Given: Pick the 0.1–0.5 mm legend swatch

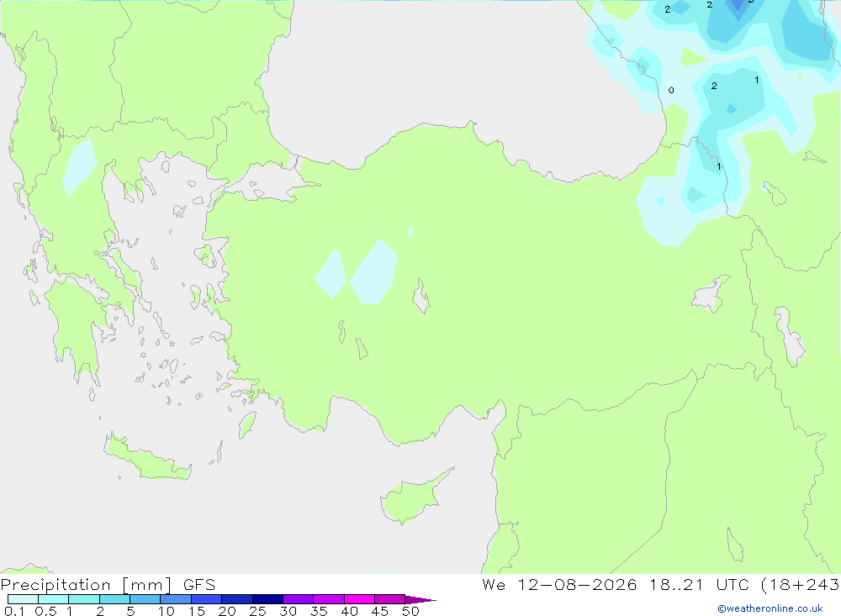Looking at the screenshot, I should [23, 599].
